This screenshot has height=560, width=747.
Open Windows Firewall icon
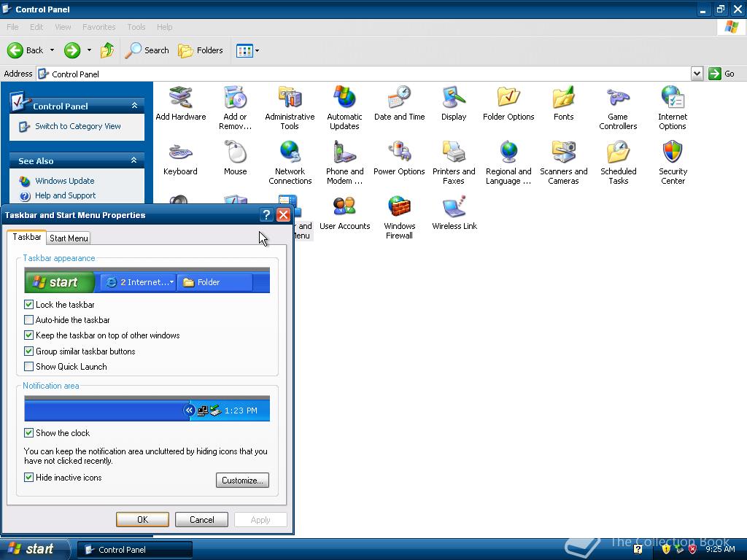[x=399, y=217]
